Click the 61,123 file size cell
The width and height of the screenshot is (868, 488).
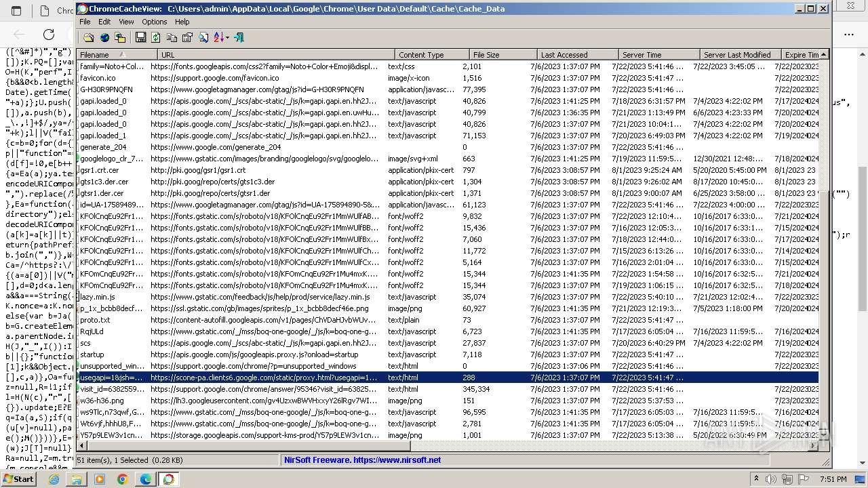pos(474,205)
